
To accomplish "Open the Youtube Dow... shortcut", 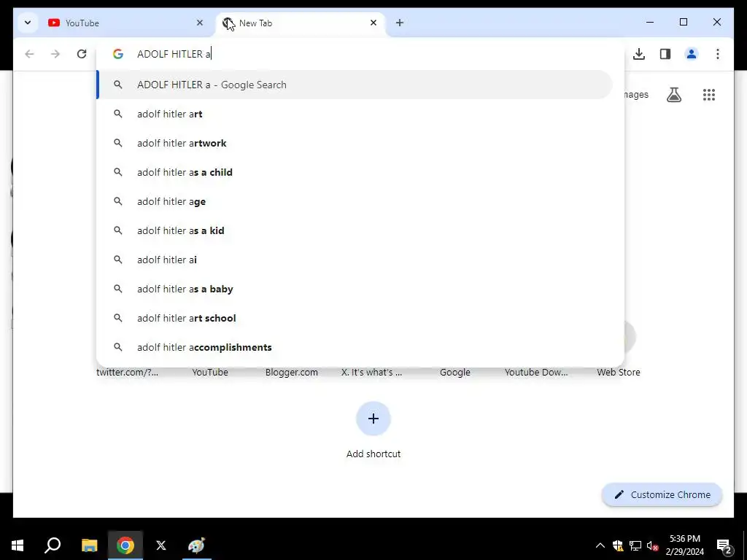I will [536, 372].
